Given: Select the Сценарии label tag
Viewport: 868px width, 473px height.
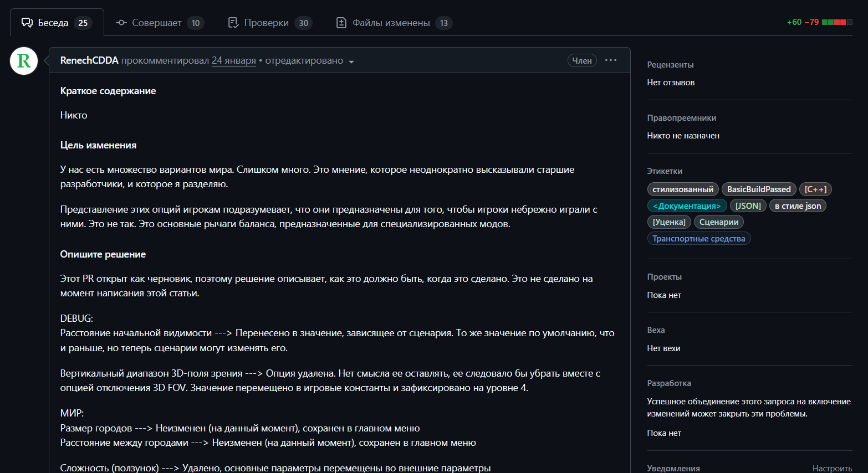Looking at the screenshot, I should point(719,222).
